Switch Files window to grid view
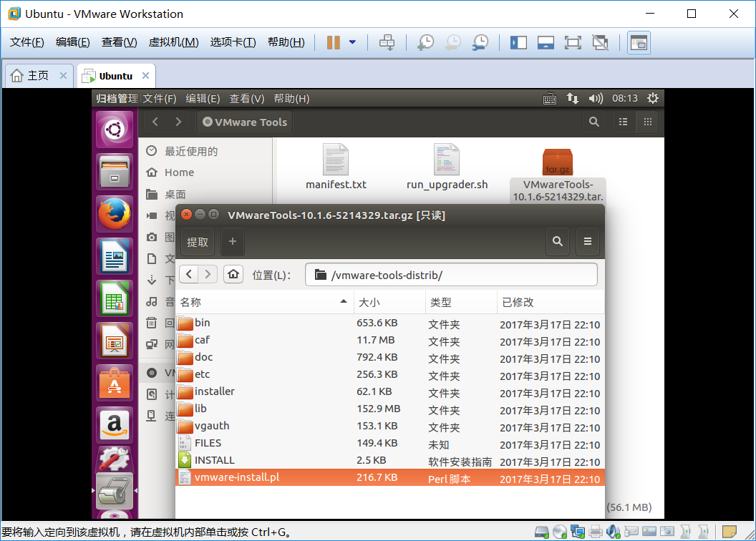Image resolution: width=756 pixels, height=541 pixels. [x=647, y=122]
